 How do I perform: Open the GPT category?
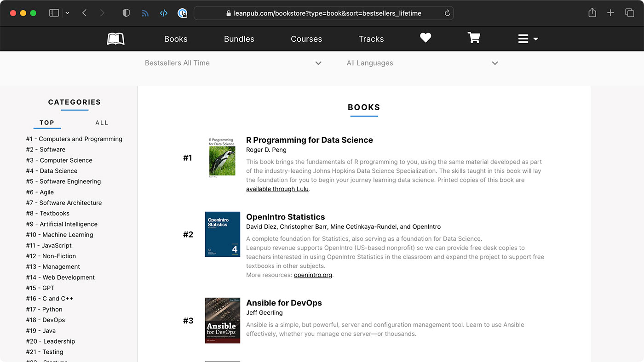[40, 288]
